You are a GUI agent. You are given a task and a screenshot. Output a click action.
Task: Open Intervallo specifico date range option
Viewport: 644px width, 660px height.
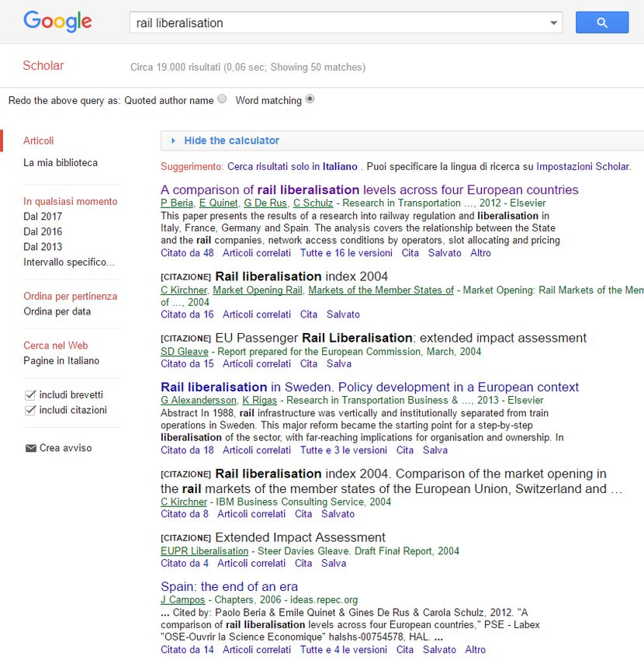pyautogui.click(x=69, y=262)
